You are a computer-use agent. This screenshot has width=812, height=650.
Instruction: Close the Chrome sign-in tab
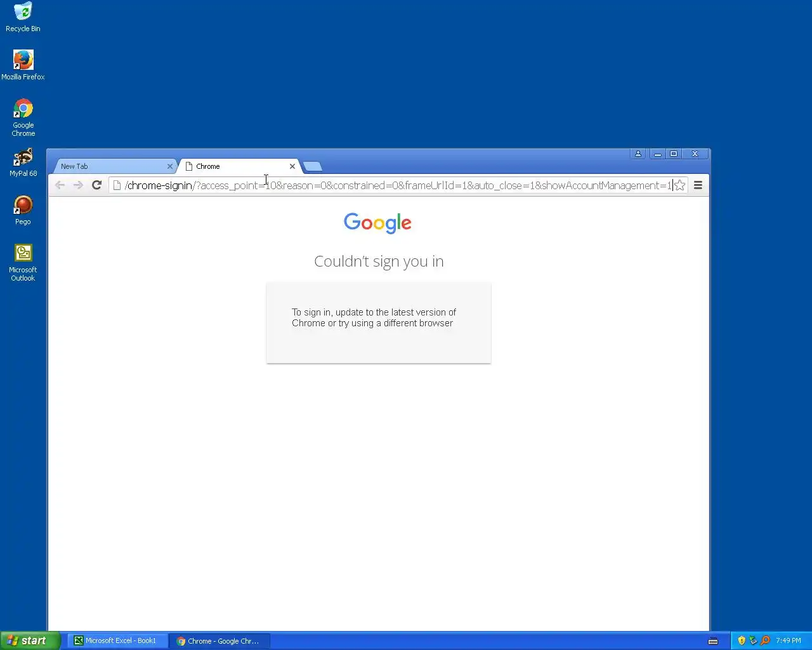pos(292,166)
